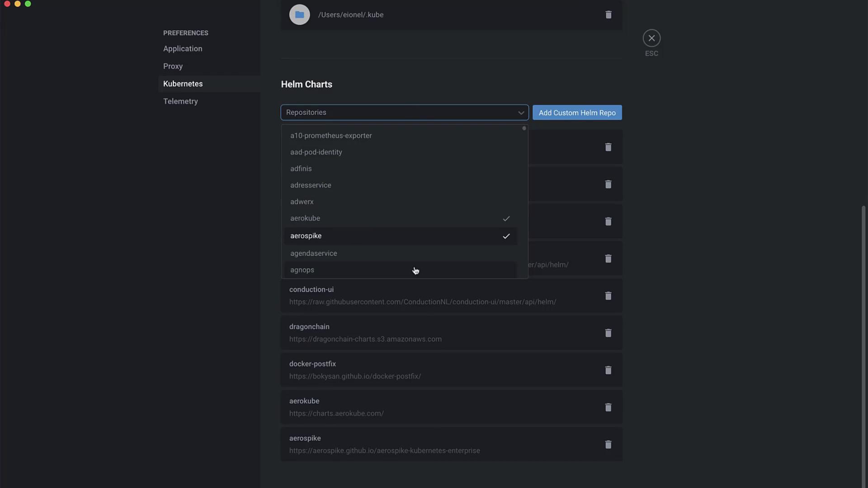Select a10-prometheus-exporter from dropdown
This screenshot has width=868, height=488.
pos(331,136)
